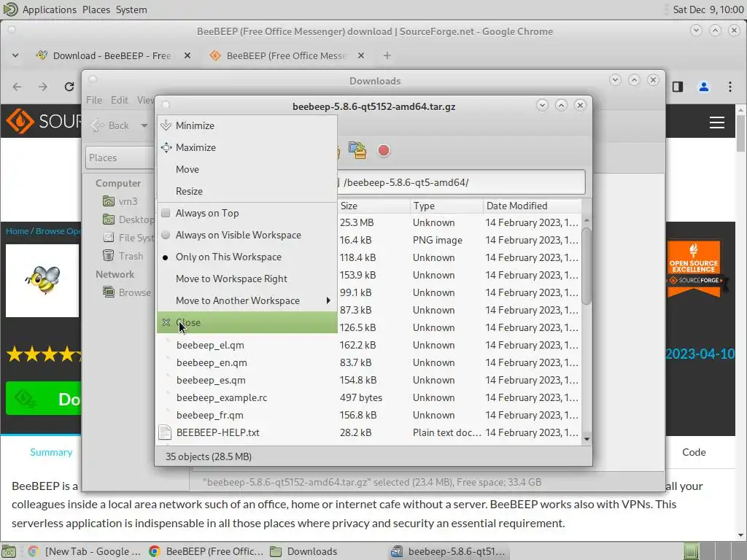
Task: Open the Summary tab on SourceForge page
Action: click(x=51, y=452)
